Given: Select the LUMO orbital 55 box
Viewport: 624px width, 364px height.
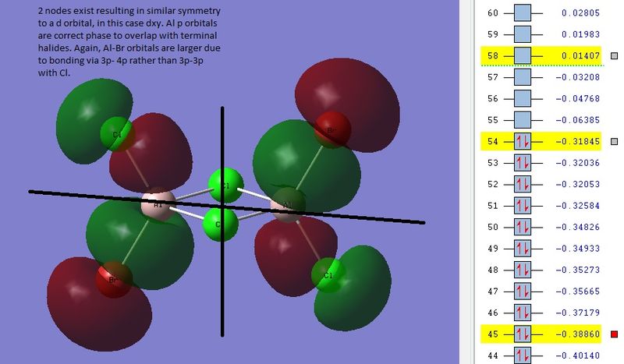Looking at the screenshot, I should [x=522, y=120].
